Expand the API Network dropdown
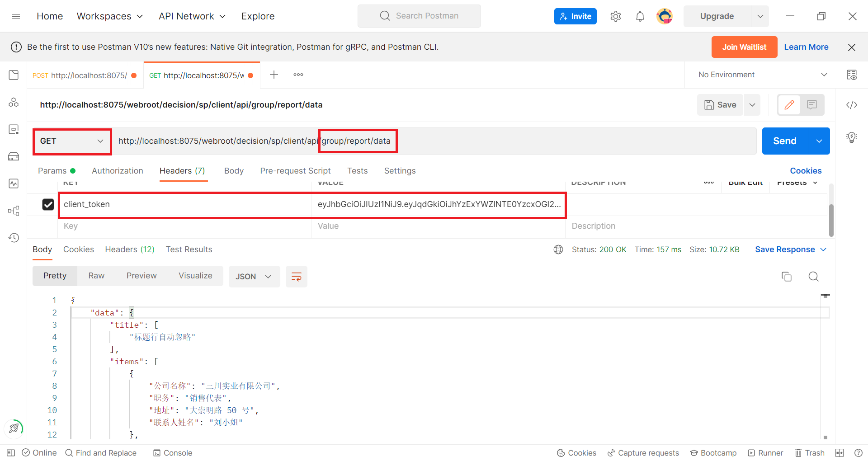Screen dimensions: 868x461 tap(192, 16)
